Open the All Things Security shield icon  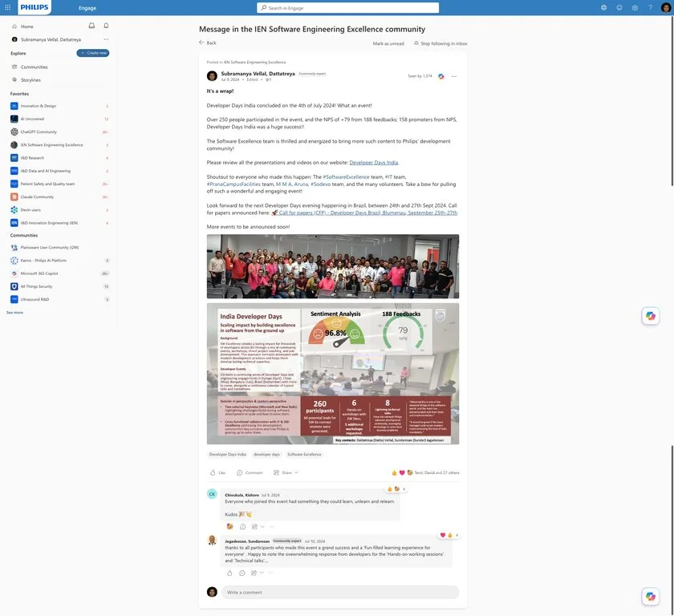click(x=14, y=286)
